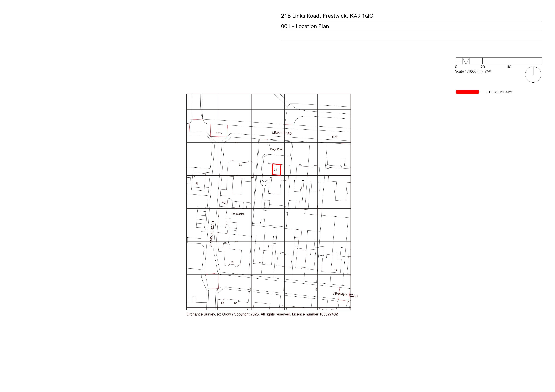
Task: Click the '21B' label inside the red boundary
Action: (x=277, y=170)
